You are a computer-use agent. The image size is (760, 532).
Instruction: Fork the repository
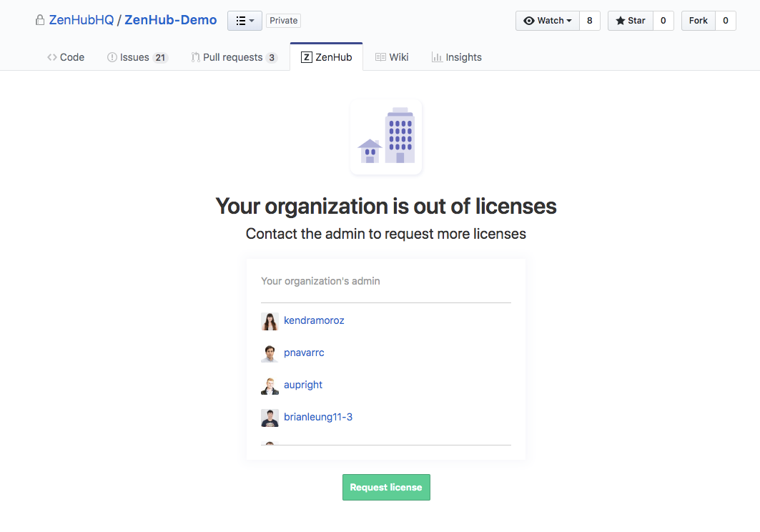(x=699, y=21)
